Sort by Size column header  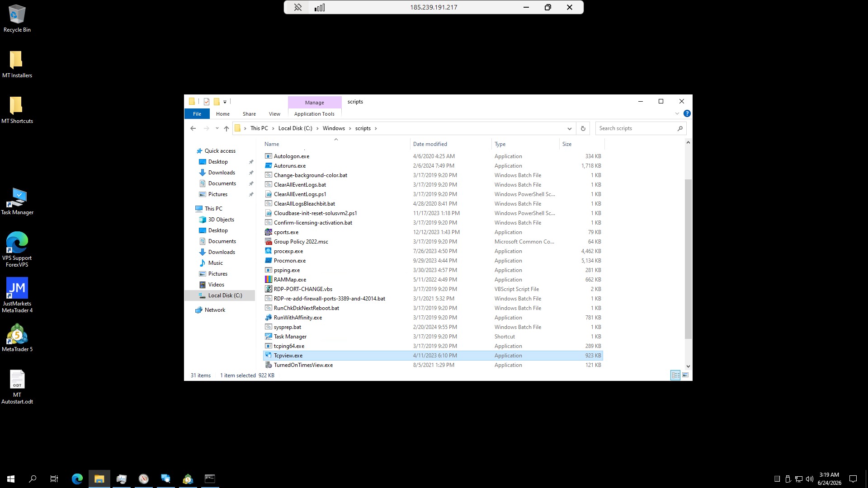[582, 144]
